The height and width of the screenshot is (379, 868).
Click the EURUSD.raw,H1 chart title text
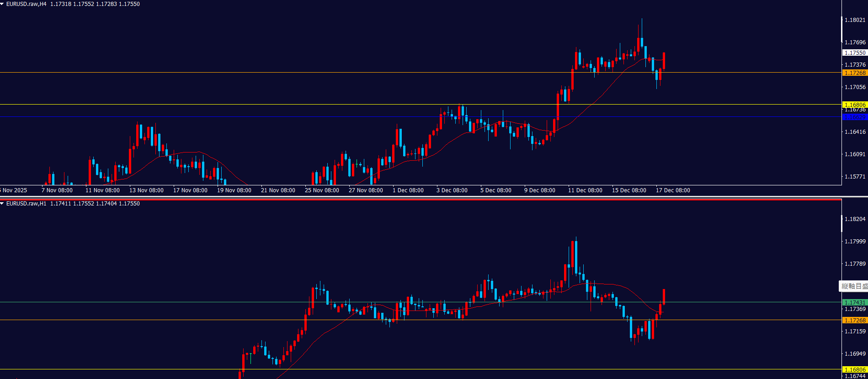coord(26,204)
